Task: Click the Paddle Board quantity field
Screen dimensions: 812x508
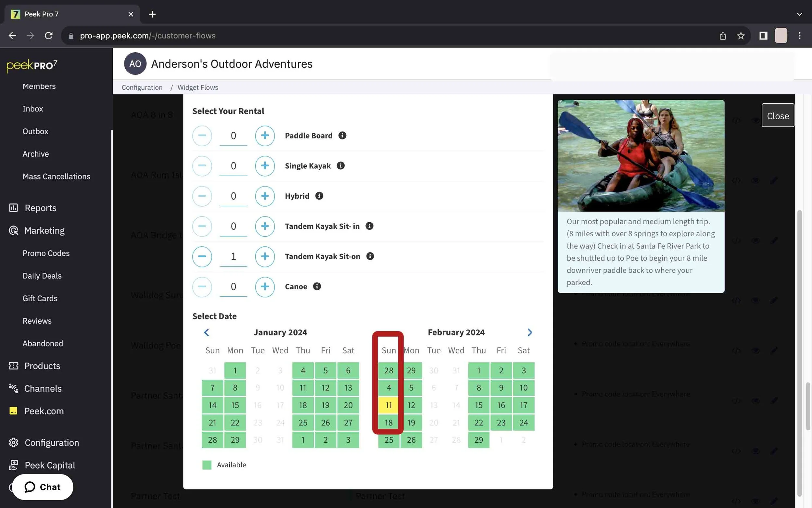Action: click(233, 136)
